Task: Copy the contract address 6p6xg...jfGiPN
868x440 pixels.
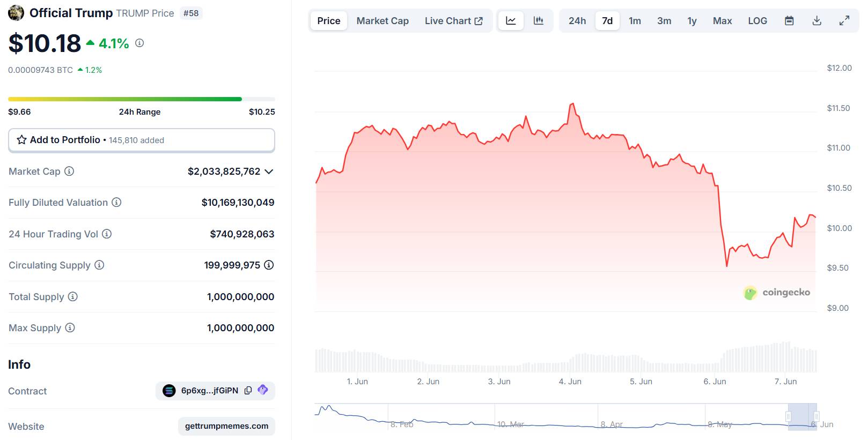Action: [x=248, y=391]
